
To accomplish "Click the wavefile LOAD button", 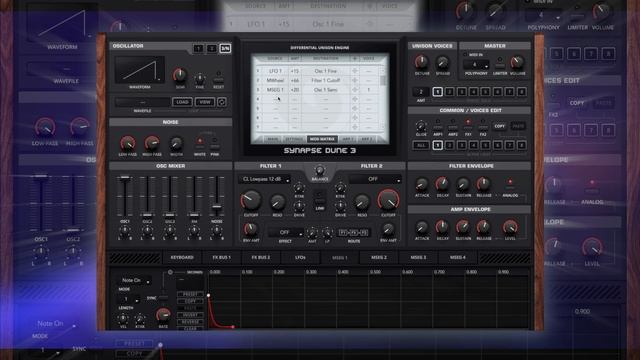I will pos(182,102).
